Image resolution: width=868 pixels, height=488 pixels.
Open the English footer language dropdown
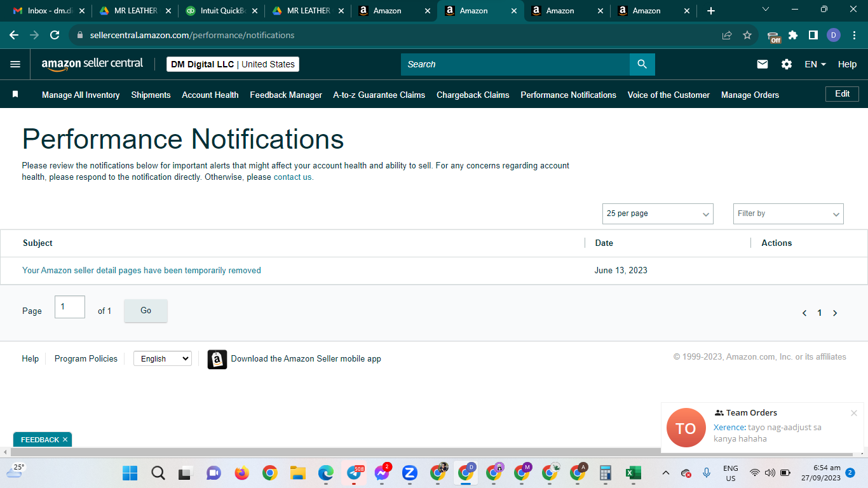click(x=162, y=358)
